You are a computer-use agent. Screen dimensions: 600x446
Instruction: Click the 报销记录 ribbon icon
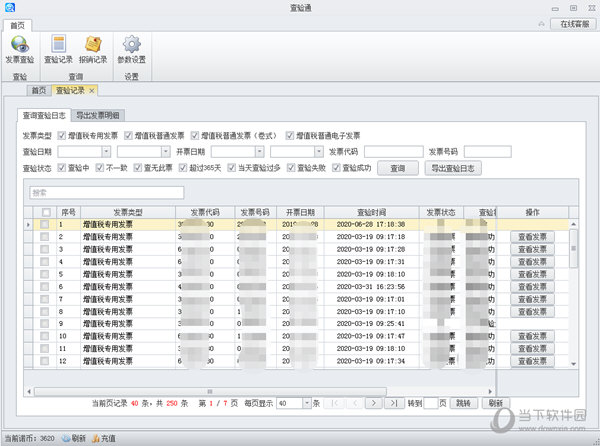tap(93, 48)
